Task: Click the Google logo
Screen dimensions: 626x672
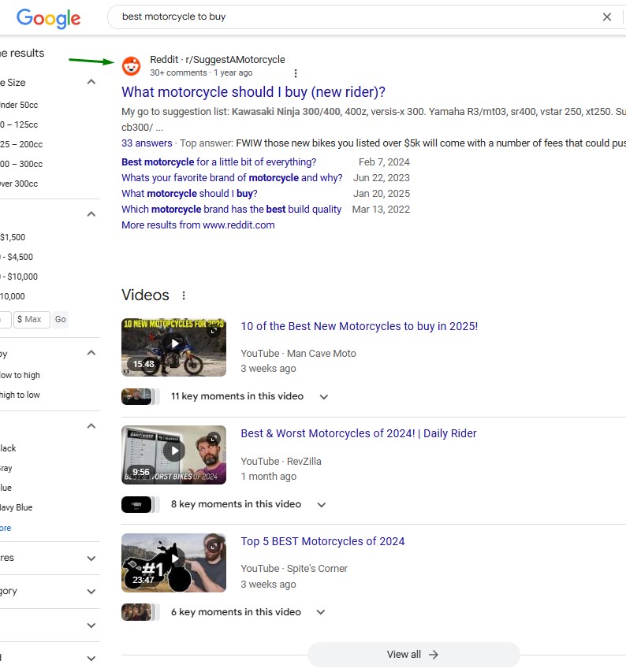Action: [x=48, y=18]
